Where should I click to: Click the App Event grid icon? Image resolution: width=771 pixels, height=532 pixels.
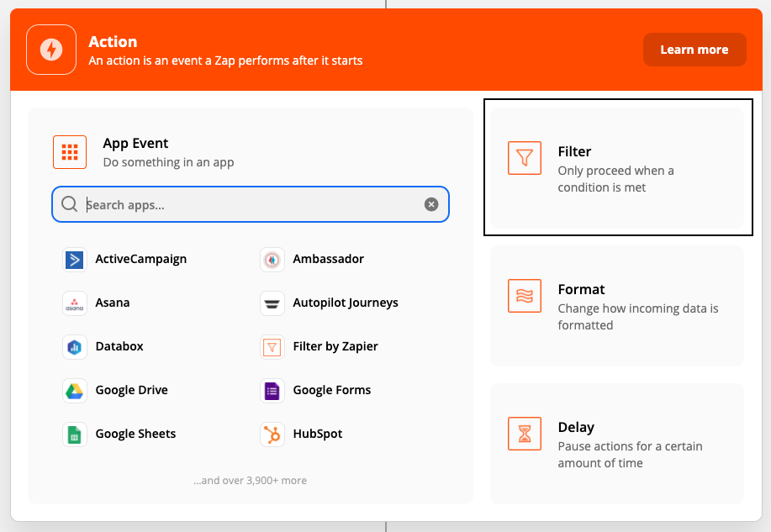pyautogui.click(x=70, y=152)
